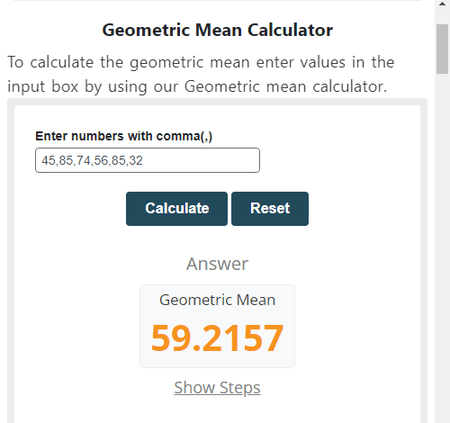
Task: Click the first line of description text
Action: pos(201,62)
